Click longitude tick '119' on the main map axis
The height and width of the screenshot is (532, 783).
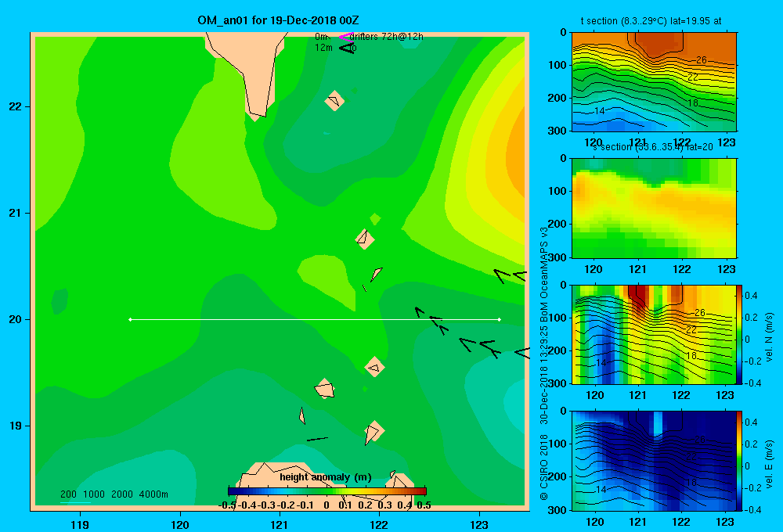80,524
